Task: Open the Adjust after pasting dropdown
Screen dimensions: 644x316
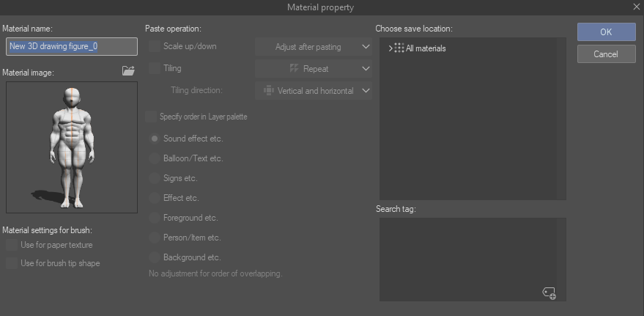Action: 314,47
